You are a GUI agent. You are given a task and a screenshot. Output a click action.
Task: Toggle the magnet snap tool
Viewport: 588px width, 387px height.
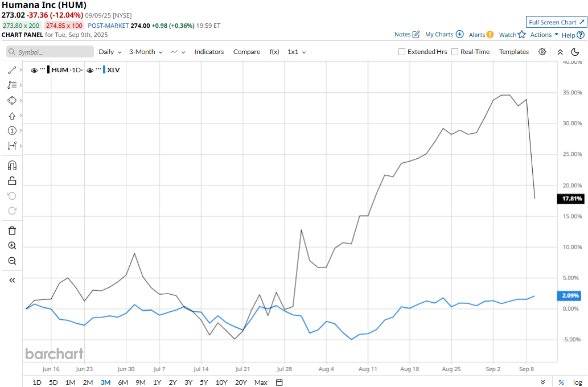[12, 166]
